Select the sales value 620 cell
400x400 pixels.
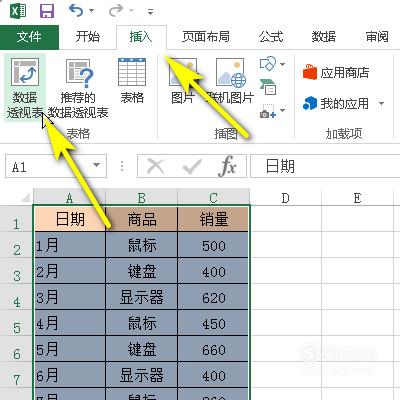coord(214,297)
